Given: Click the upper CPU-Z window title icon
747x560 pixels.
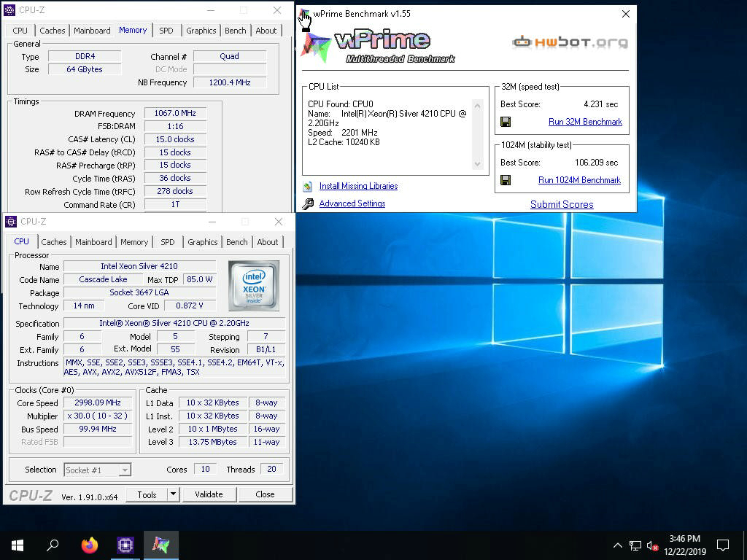Looking at the screenshot, I should point(9,10).
